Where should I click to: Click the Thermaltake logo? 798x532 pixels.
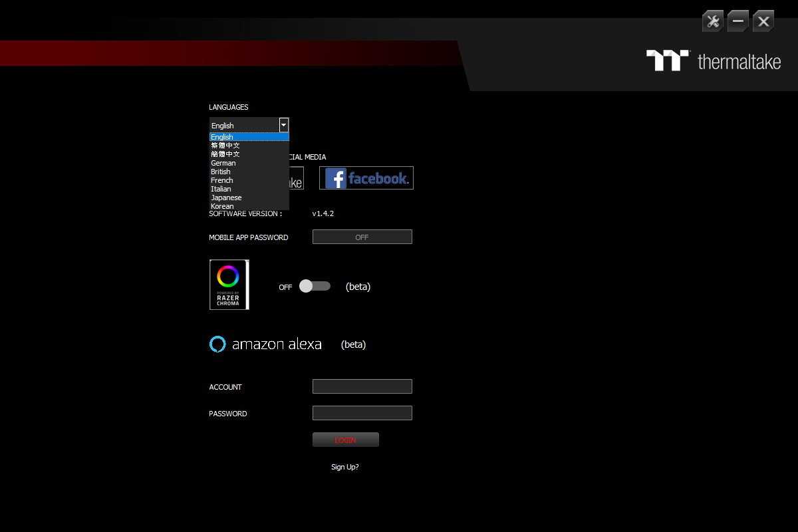[x=714, y=61]
